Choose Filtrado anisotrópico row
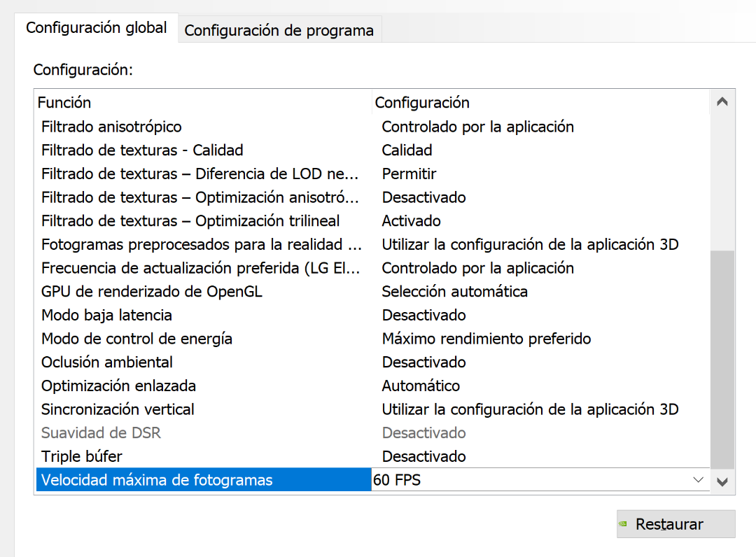 [111, 127]
